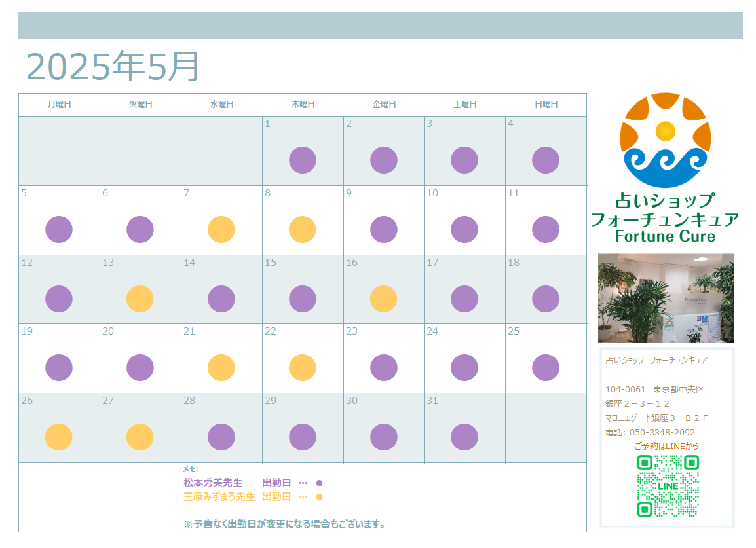Click the ご予約はLINEから text
This screenshot has width=756, height=548.
click(x=666, y=447)
